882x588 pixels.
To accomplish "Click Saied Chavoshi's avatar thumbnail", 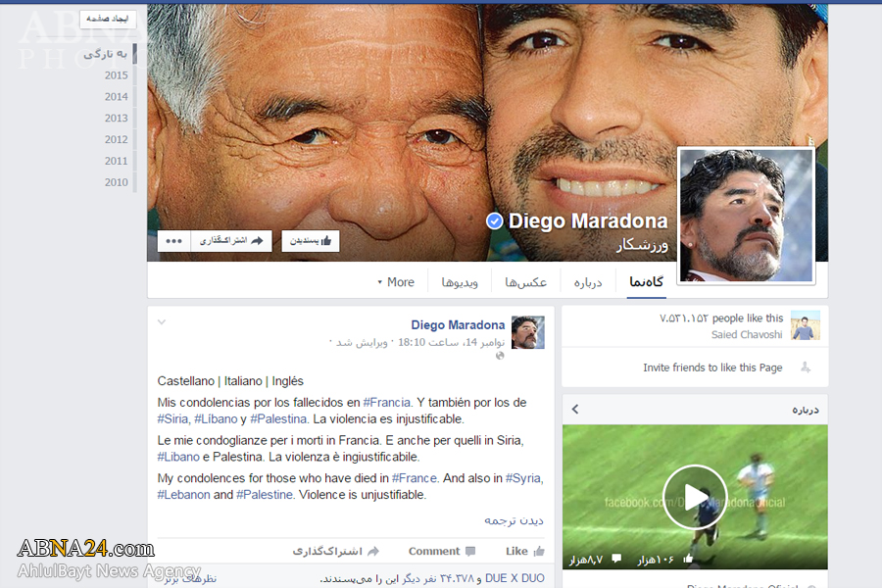I will tap(806, 325).
